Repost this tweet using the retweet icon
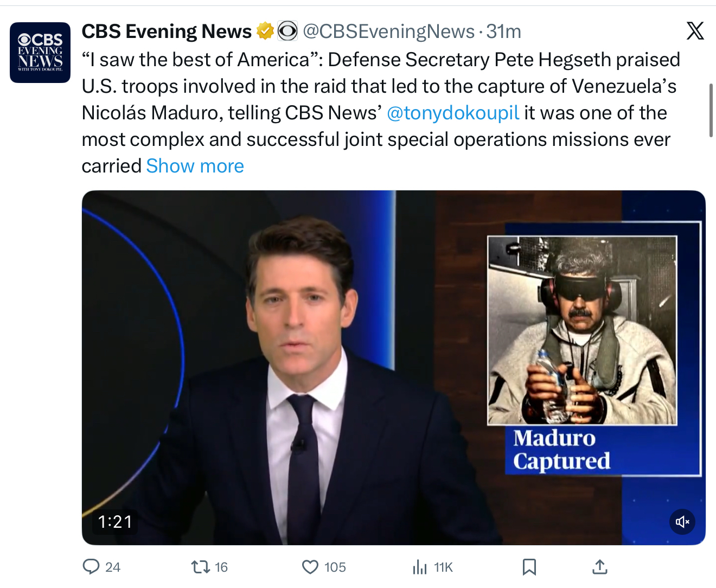716x588 pixels. pos(200,567)
